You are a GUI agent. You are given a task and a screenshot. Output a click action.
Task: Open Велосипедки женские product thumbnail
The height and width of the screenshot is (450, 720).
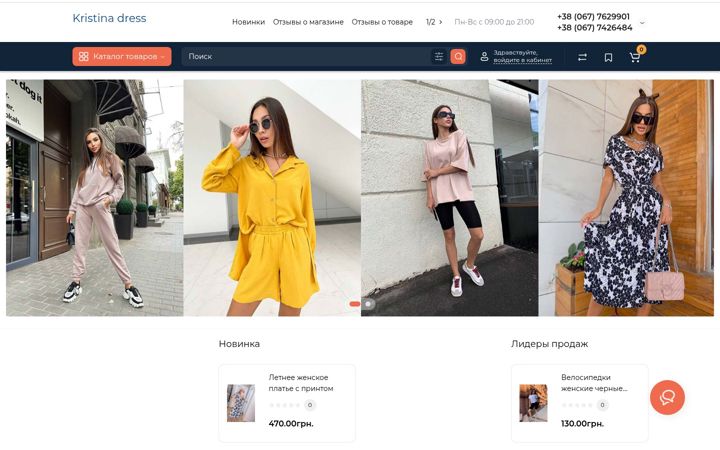point(534,403)
